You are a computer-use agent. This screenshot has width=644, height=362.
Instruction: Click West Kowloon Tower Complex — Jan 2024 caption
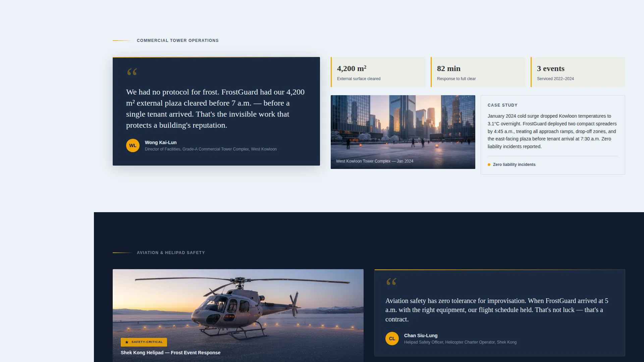pyautogui.click(x=374, y=161)
